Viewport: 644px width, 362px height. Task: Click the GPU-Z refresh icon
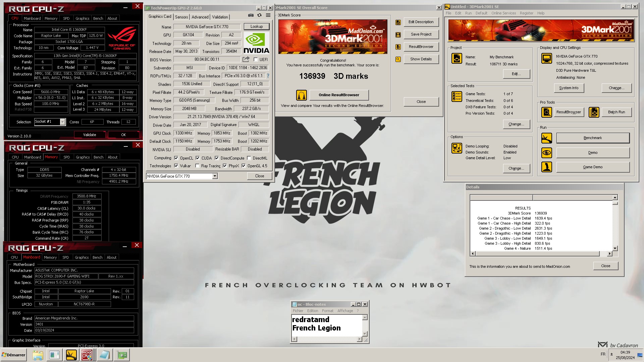tap(259, 15)
